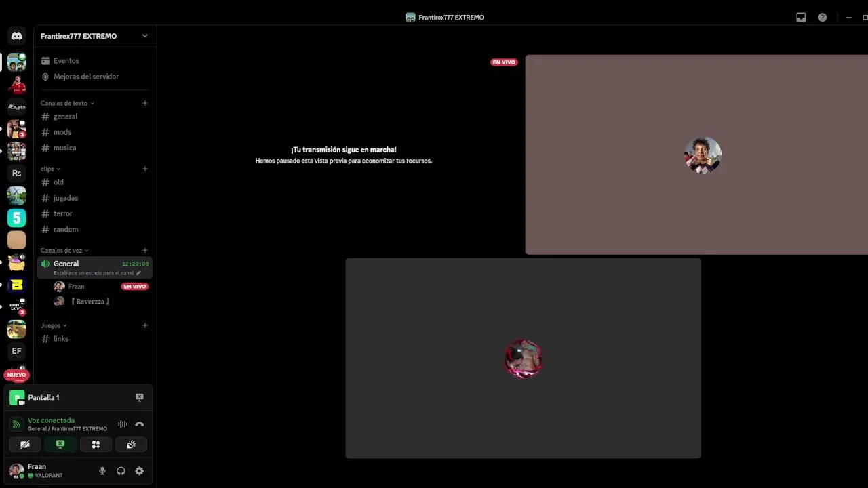The width and height of the screenshot is (868, 488).
Task: Click the paused stream preview message
Action: (x=343, y=155)
